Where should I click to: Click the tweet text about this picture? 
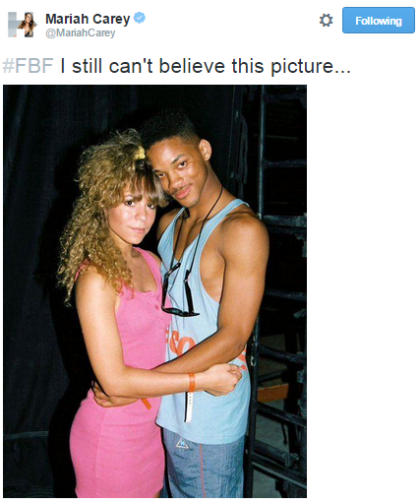click(206, 66)
